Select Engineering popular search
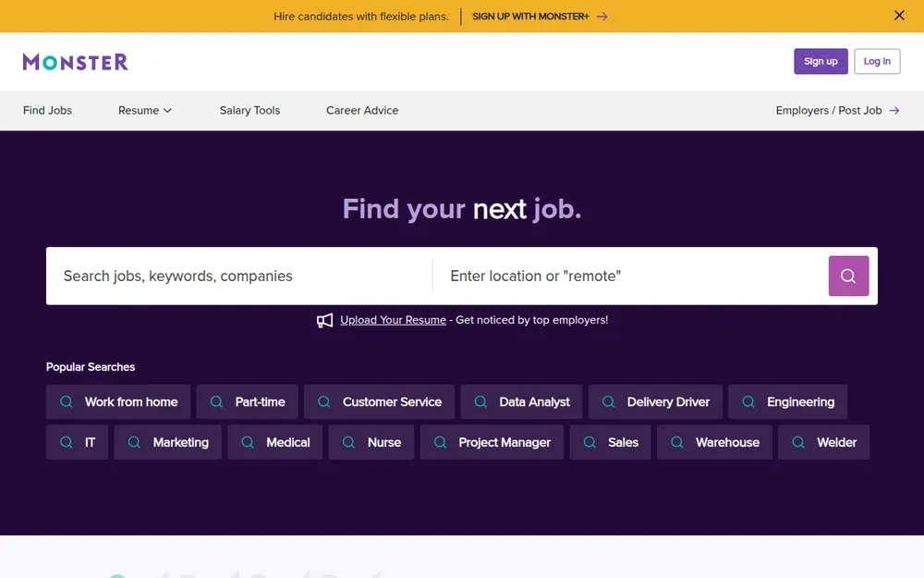This screenshot has height=578, width=924. coord(788,401)
